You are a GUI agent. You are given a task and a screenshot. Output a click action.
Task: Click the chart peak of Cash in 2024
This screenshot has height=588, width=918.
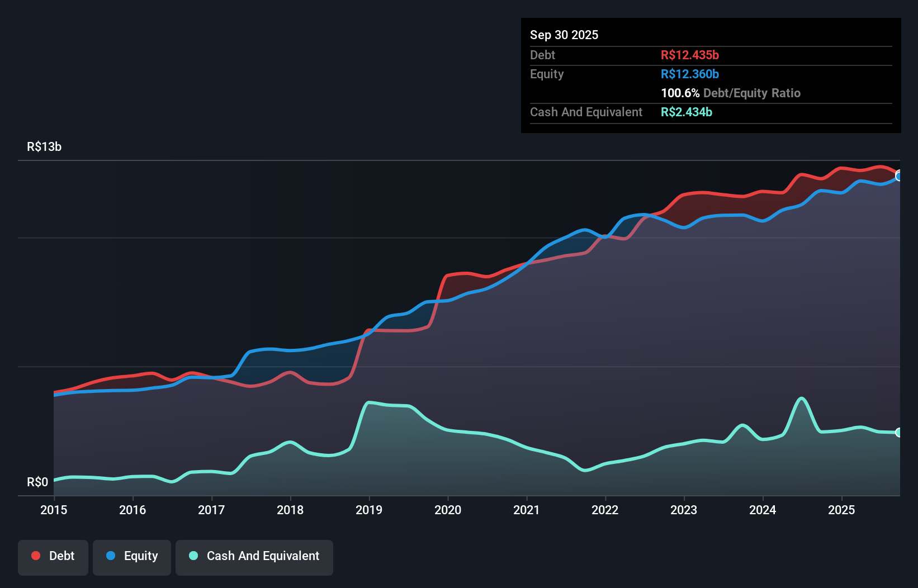[802, 398]
